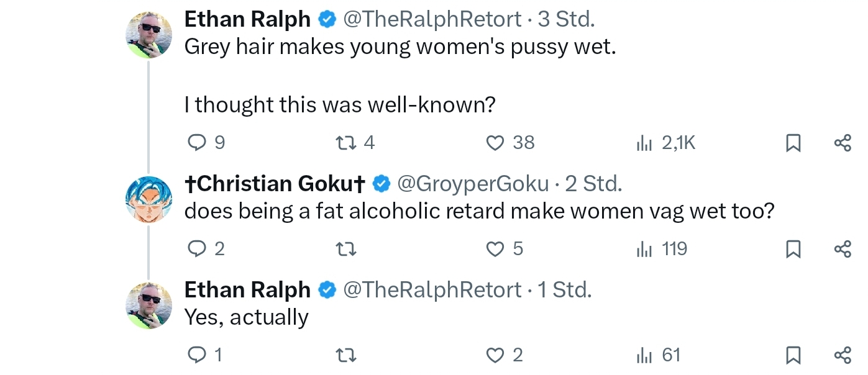Open Ethan Ralph's avatar on top tweet
Screen dimensions: 868x375
[149, 35]
